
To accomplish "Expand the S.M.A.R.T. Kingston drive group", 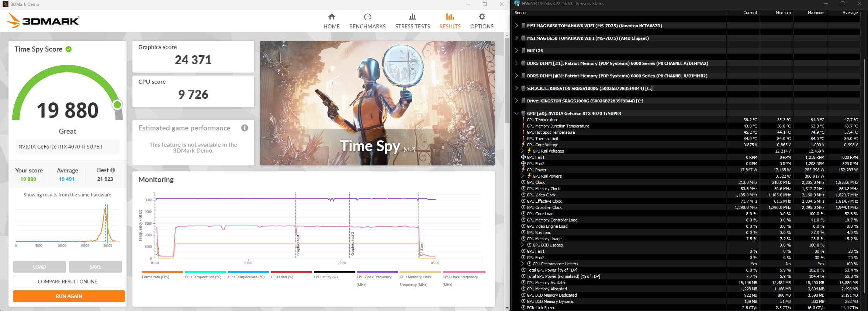I will pos(516,88).
